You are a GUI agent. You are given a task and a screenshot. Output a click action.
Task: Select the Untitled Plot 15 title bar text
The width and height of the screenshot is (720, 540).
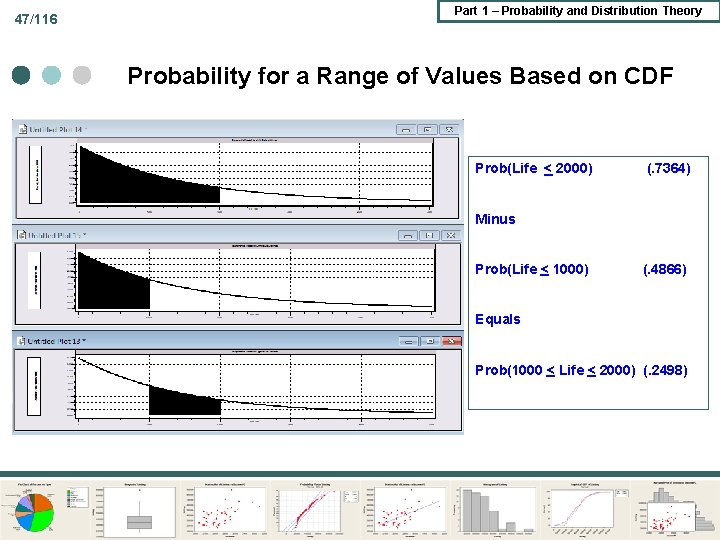(57, 235)
